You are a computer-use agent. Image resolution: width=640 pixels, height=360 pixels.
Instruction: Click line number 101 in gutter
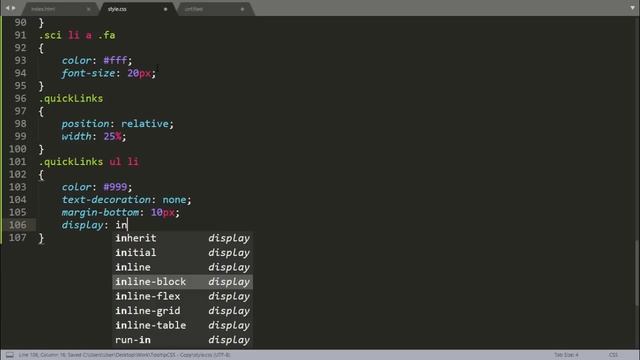[18, 162]
